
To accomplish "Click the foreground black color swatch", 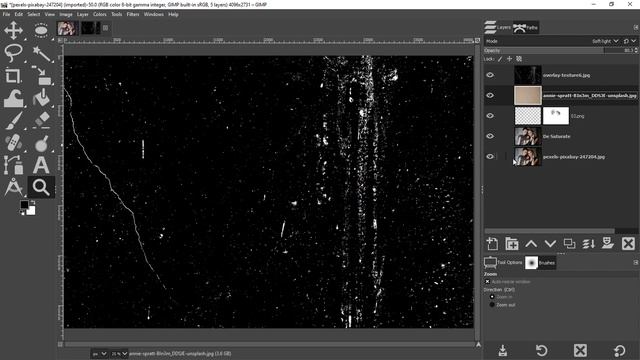I will [24, 204].
